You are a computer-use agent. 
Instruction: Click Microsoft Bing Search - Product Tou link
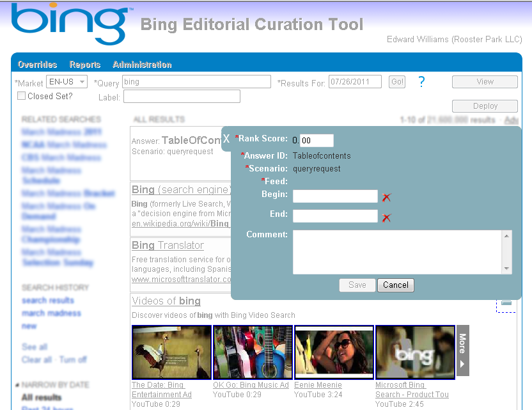(412, 390)
